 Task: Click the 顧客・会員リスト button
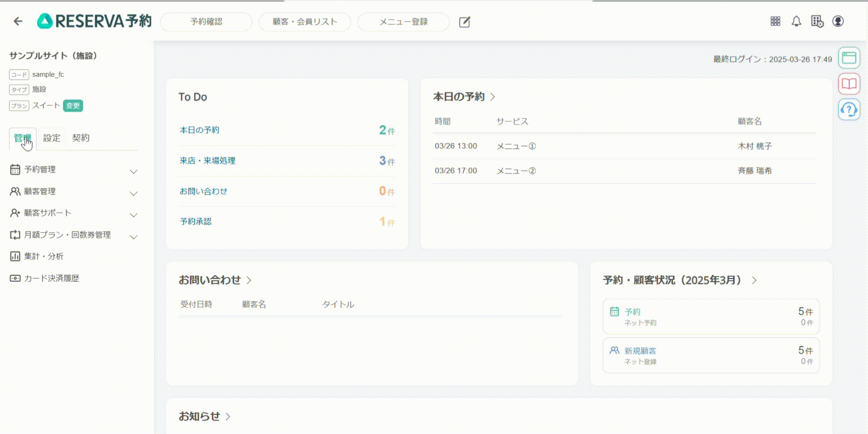305,22
